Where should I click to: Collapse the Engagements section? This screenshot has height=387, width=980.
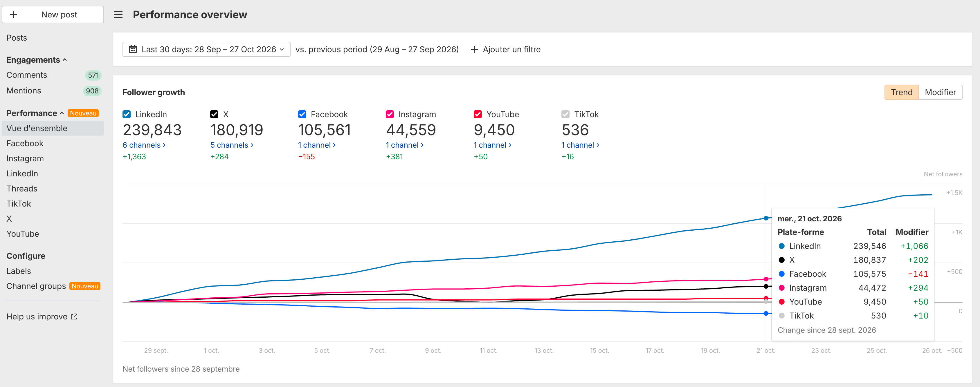37,60
